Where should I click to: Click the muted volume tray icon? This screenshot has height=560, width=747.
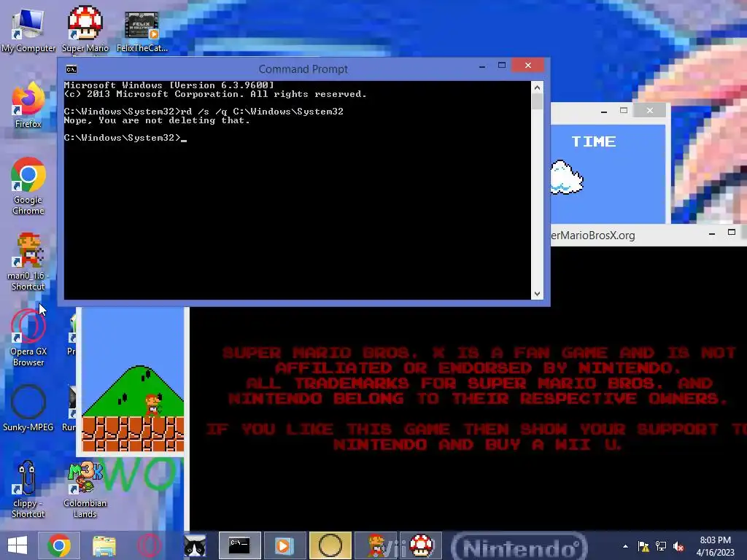pos(678,546)
